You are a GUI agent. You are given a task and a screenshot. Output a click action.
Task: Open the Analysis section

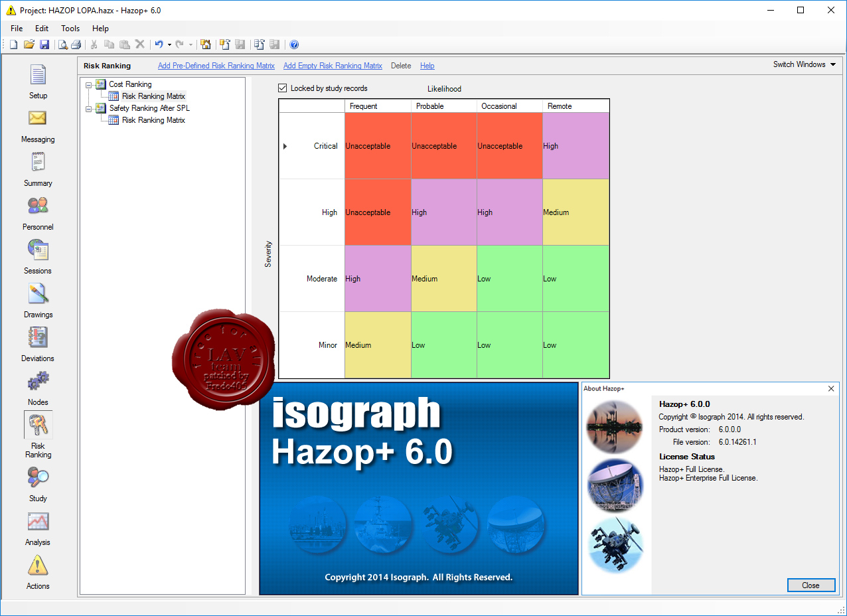point(38,528)
